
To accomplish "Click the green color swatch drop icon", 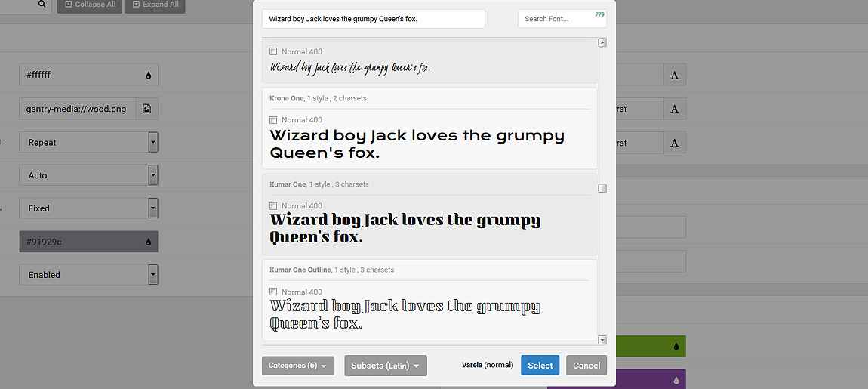I will (676, 347).
